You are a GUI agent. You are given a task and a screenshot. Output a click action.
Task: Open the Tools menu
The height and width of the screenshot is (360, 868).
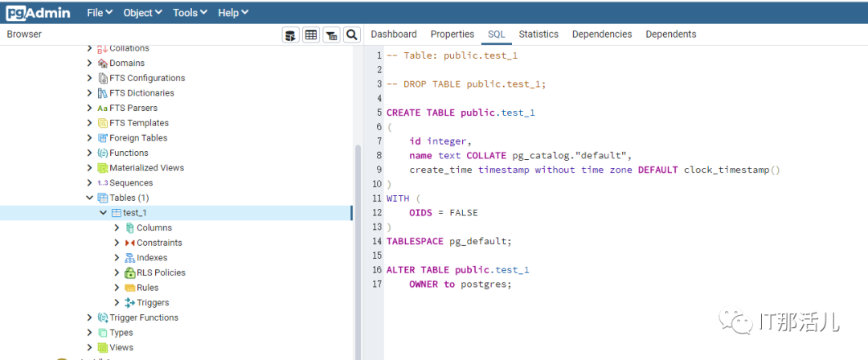[x=189, y=13]
